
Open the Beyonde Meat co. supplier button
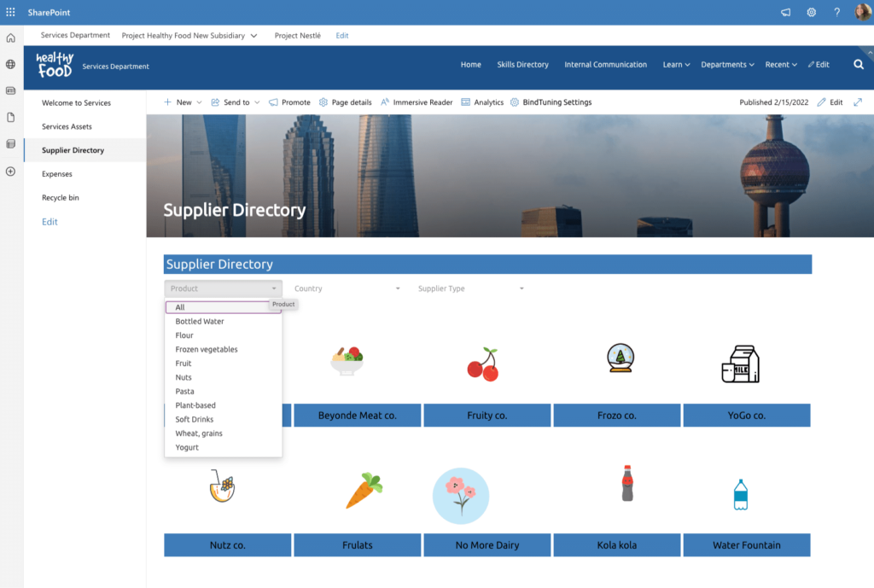tap(358, 416)
